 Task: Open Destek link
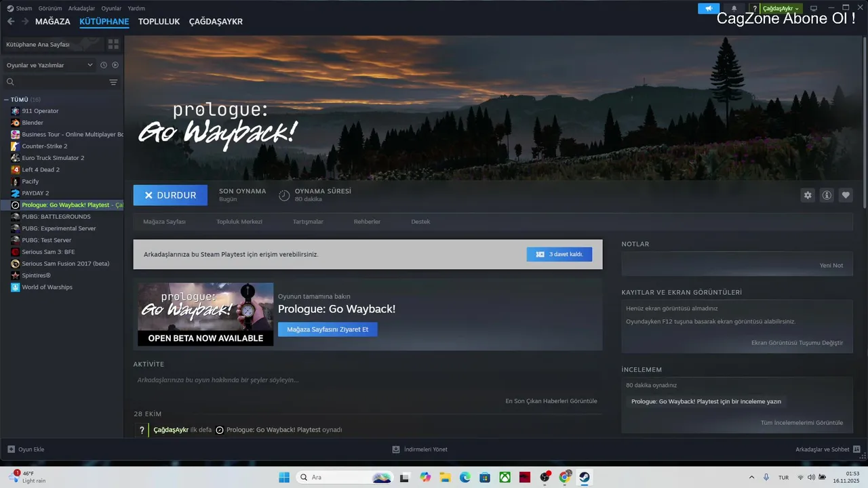[420, 222]
